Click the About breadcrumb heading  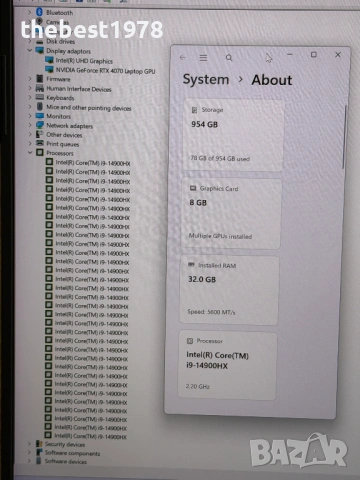[272, 80]
